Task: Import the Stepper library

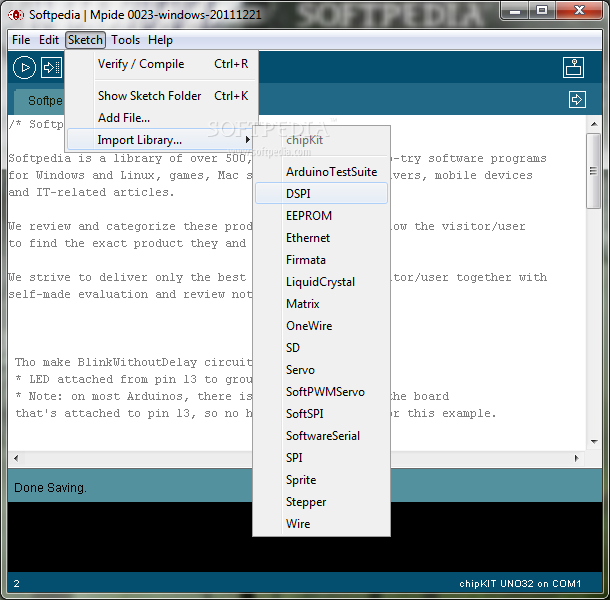Action: click(321, 502)
